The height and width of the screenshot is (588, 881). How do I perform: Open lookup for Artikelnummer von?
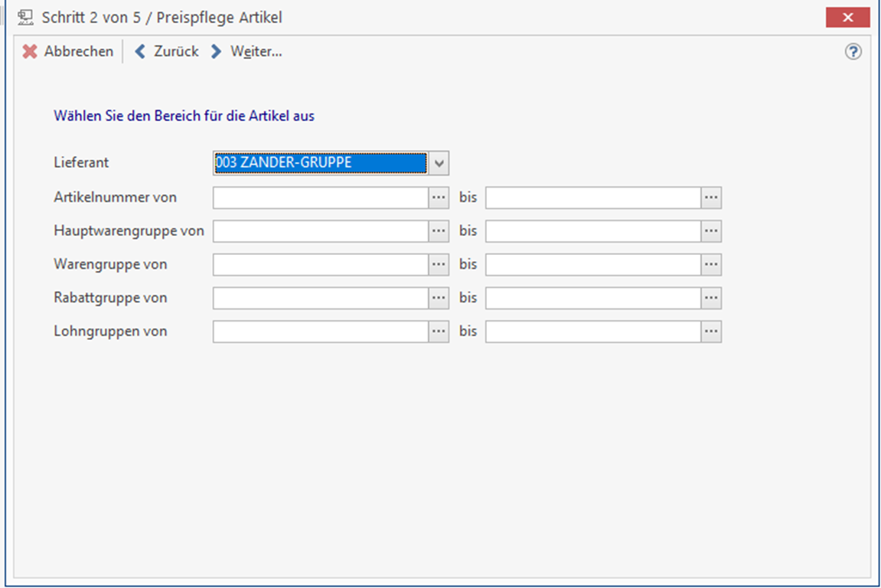tap(439, 198)
